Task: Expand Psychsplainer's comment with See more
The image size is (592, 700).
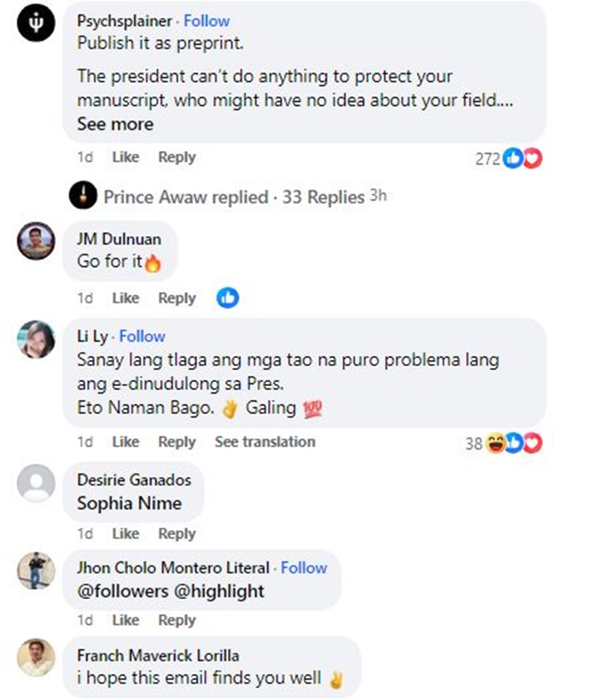Action: click(x=115, y=124)
